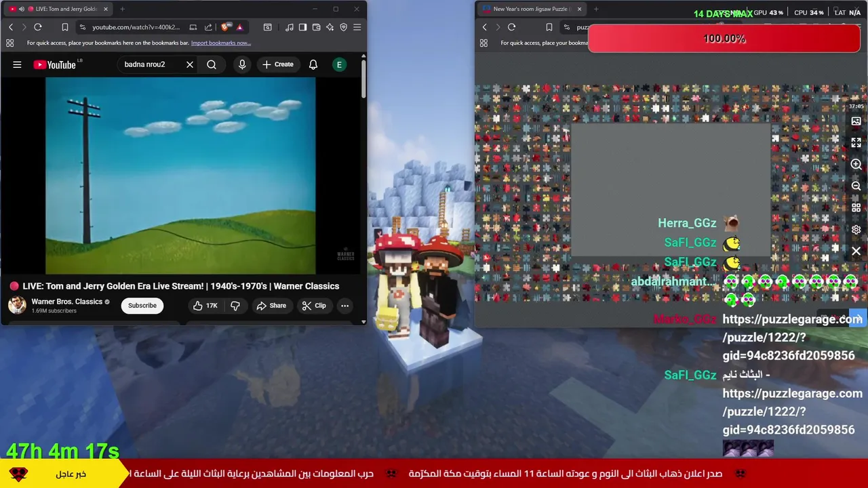Select the 'LIVE: Tom and Jerry' tab
868x488 pixels.
57,9
